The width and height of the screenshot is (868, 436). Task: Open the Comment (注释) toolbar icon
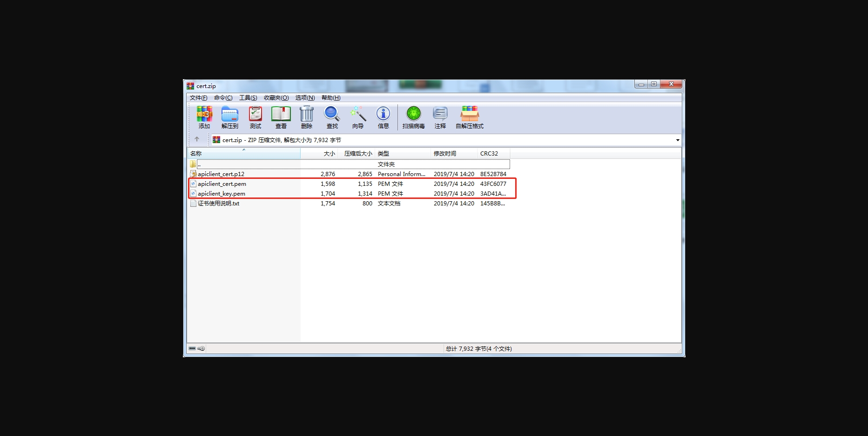440,117
